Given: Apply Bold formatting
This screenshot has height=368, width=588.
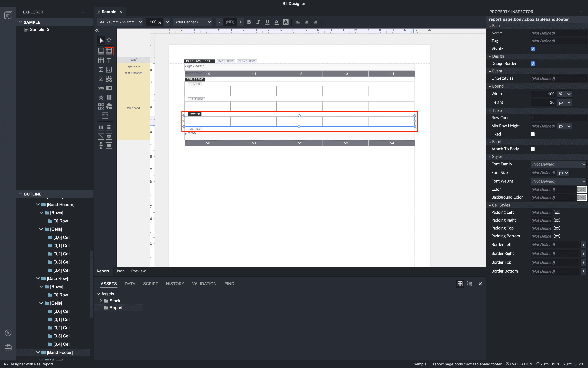Looking at the screenshot, I should pos(249,22).
